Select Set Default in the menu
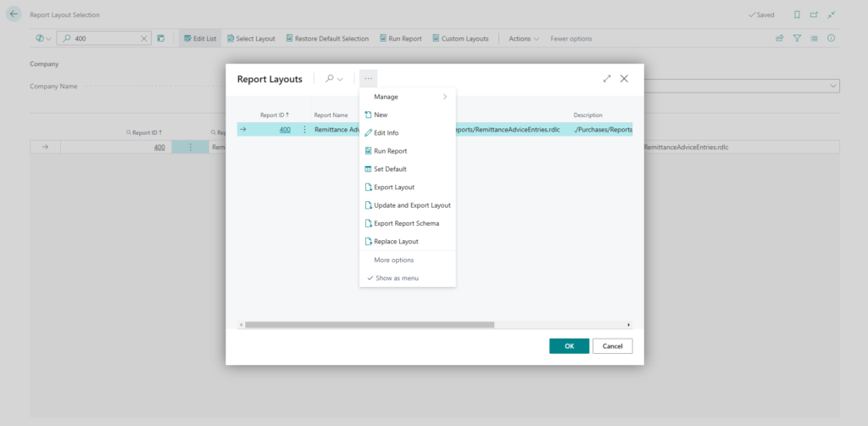This screenshot has height=426, width=868. (x=408, y=169)
